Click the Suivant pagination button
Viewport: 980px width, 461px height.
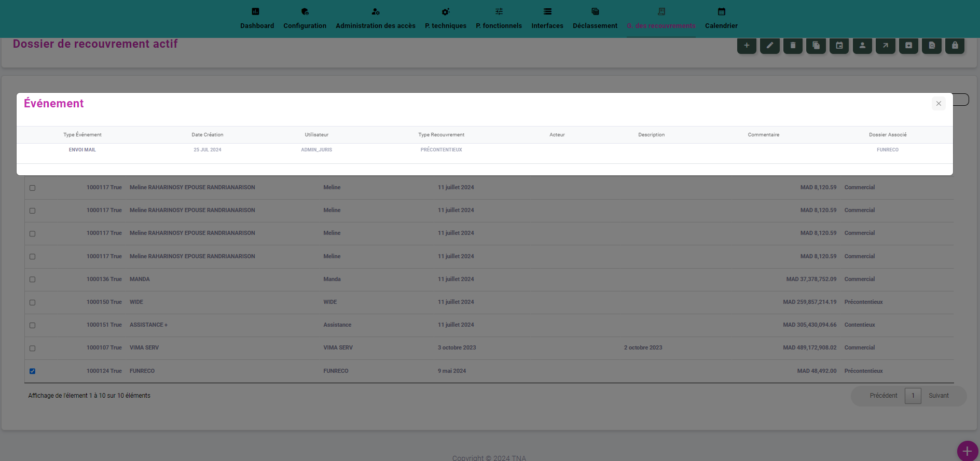pyautogui.click(x=938, y=396)
